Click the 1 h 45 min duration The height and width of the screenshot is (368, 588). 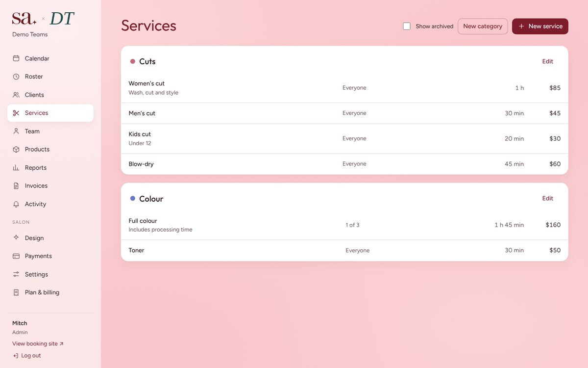click(509, 225)
